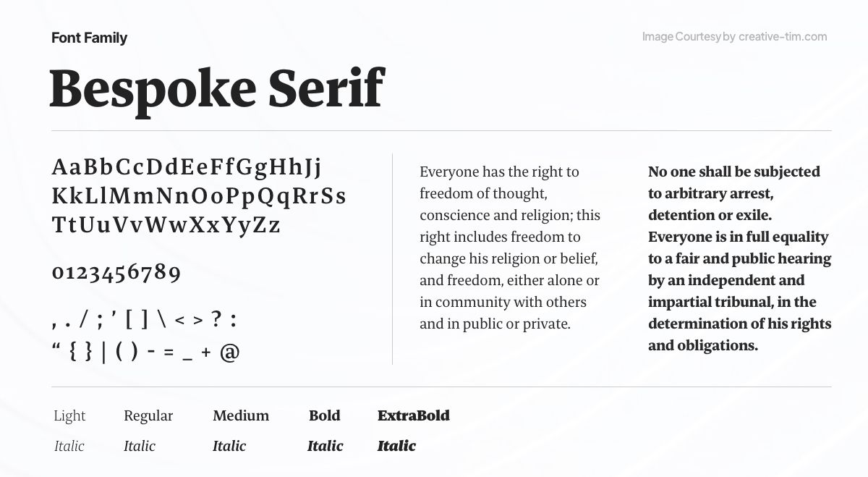Click the "Bespoke Serif" heading

[216, 88]
